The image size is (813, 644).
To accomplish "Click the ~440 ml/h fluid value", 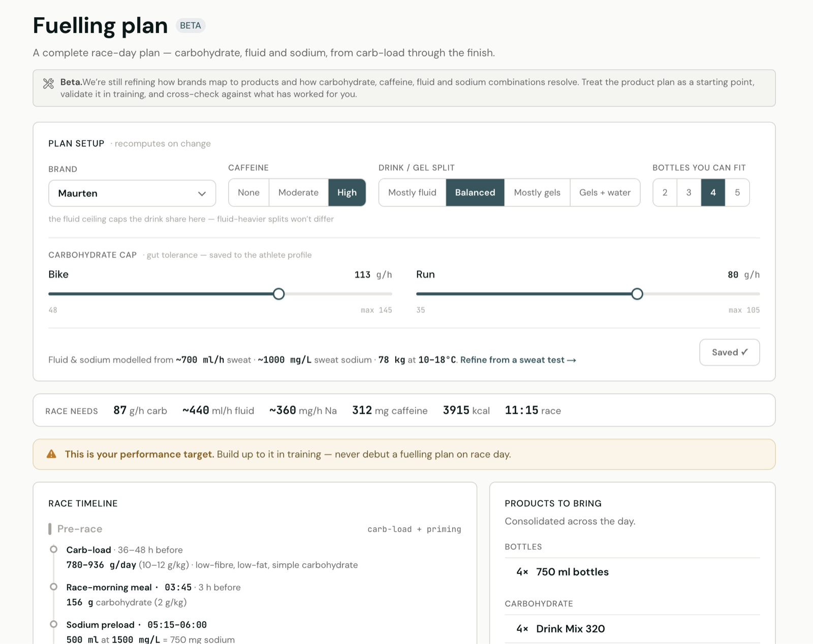I will coord(218,410).
